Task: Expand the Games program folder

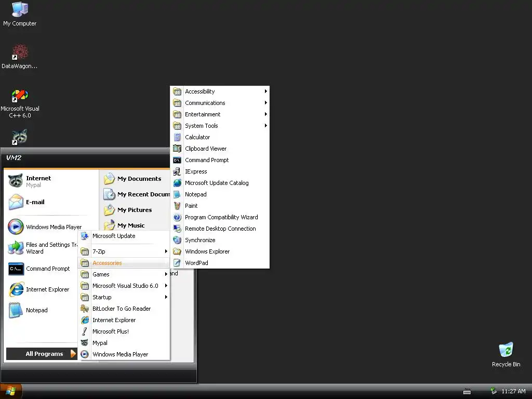Action: click(x=124, y=274)
